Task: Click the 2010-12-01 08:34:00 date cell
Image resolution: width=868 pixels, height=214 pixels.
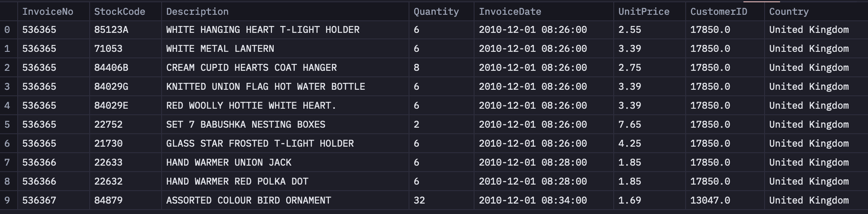Action: click(533, 201)
